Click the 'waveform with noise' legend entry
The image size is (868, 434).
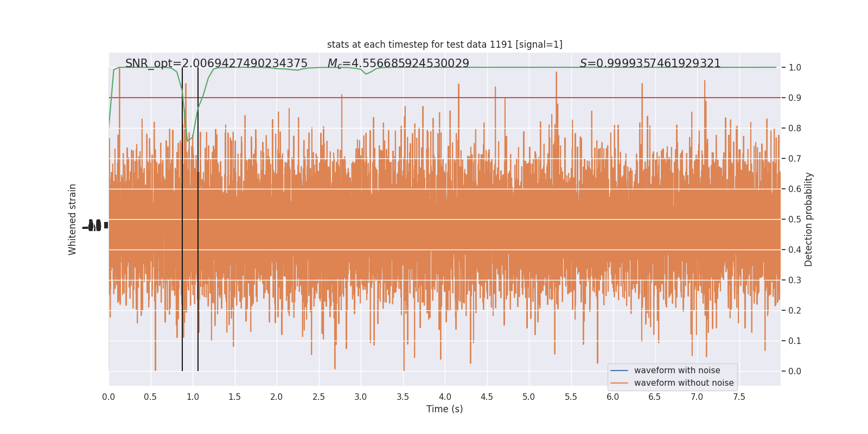pos(677,371)
